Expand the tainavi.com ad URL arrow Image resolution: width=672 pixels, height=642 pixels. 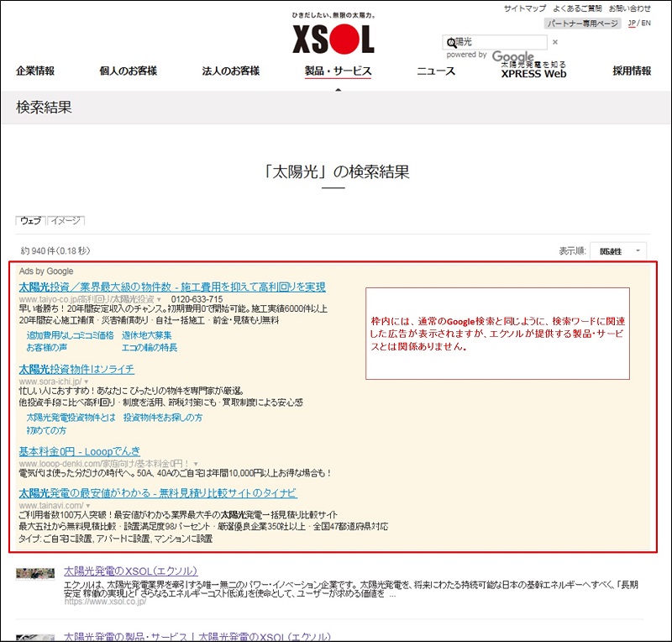(x=88, y=506)
